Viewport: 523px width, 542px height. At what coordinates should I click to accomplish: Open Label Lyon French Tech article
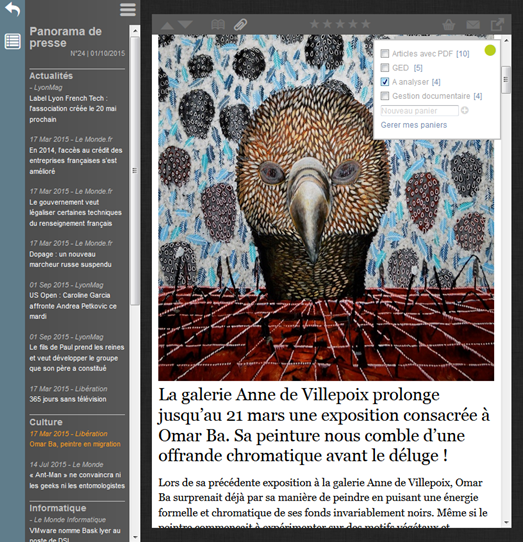tap(73, 109)
